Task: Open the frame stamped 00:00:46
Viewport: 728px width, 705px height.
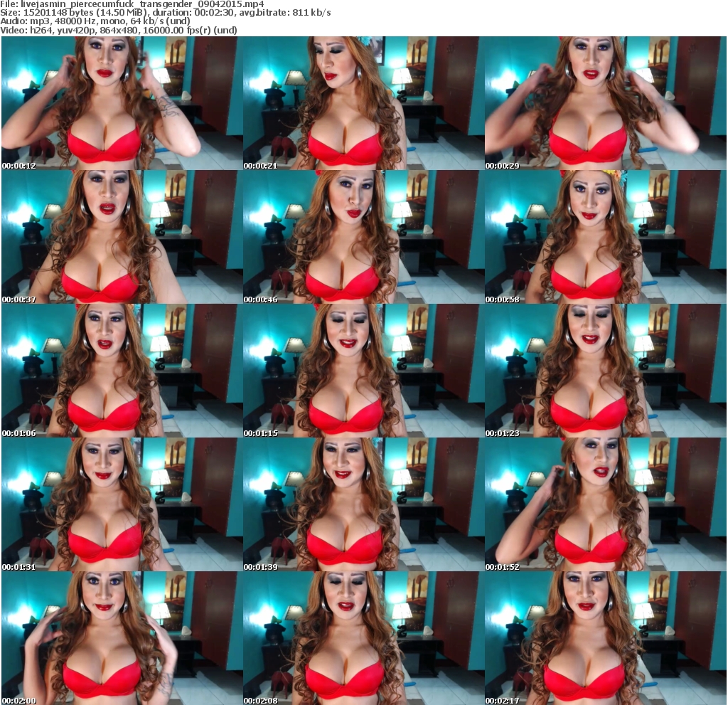Action: point(363,237)
